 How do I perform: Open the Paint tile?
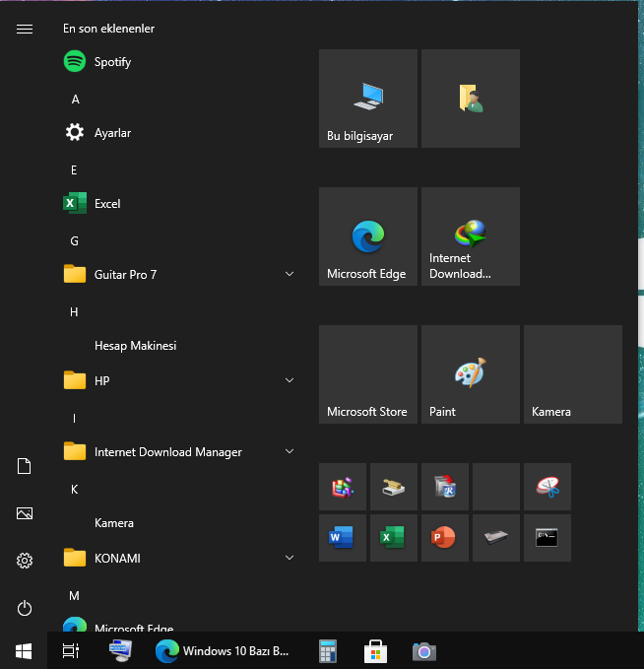click(x=470, y=374)
